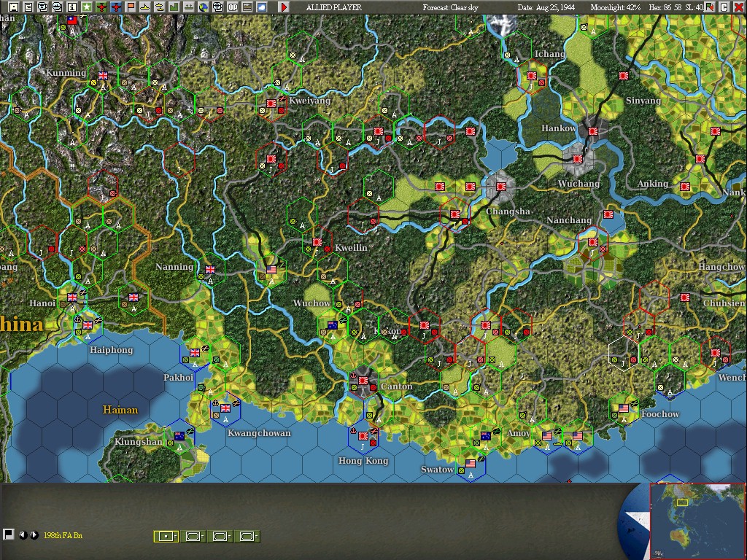Viewport: 747px width, 560px height.
Task: Open the document list report icon
Action: pos(28,7)
